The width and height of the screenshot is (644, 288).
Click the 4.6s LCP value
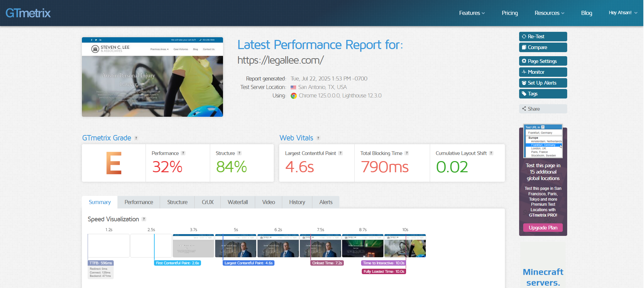coord(299,167)
